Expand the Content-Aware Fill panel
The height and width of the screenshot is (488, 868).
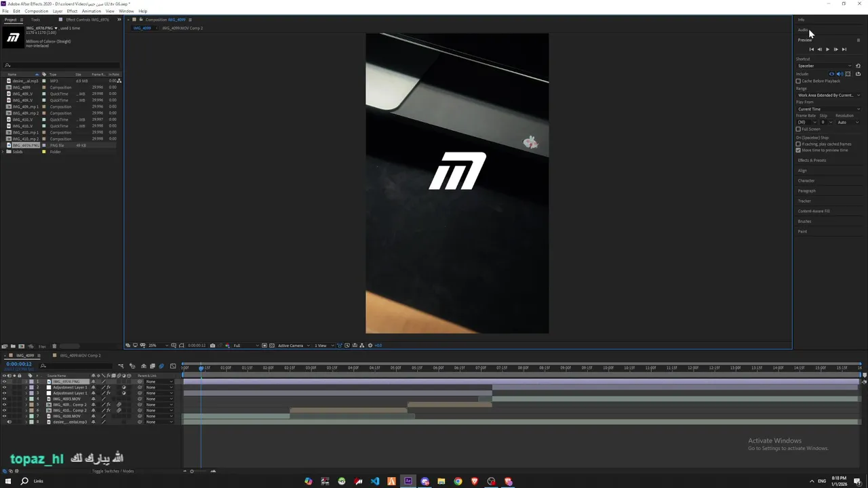(814, 211)
